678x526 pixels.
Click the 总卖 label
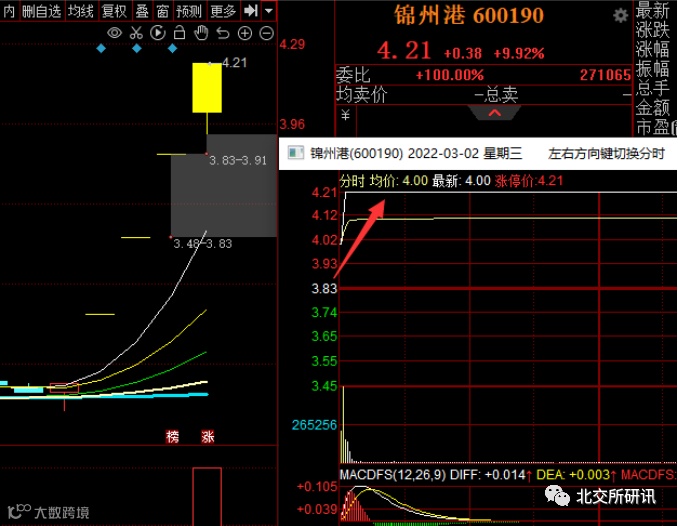click(x=501, y=95)
